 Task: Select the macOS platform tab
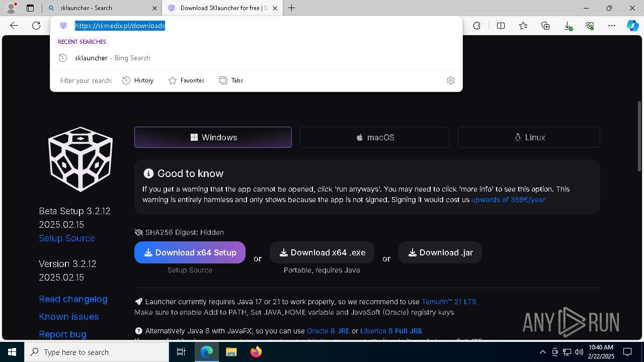(375, 137)
